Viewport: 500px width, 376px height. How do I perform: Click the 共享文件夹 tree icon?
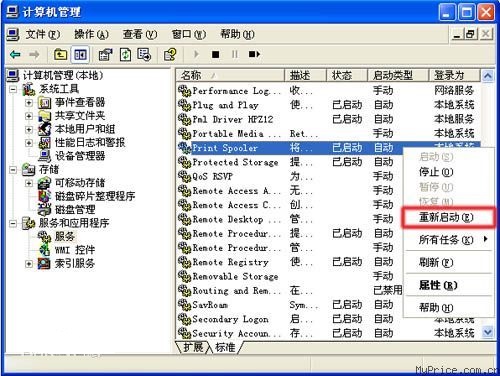point(45,116)
